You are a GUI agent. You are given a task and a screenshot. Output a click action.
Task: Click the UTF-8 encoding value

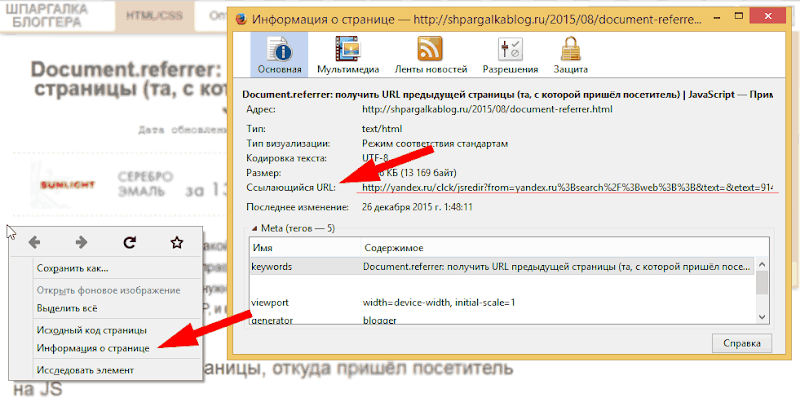[x=378, y=158]
